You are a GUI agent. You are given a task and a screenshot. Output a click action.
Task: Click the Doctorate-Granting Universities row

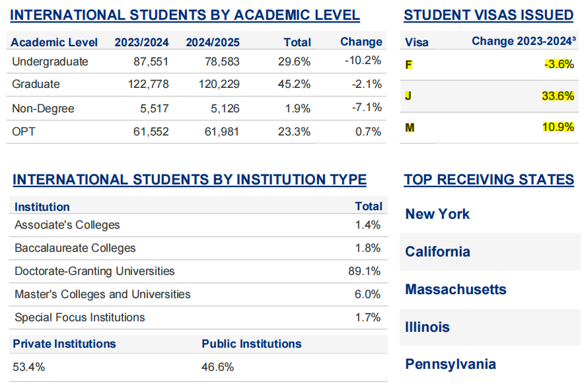tap(94, 271)
